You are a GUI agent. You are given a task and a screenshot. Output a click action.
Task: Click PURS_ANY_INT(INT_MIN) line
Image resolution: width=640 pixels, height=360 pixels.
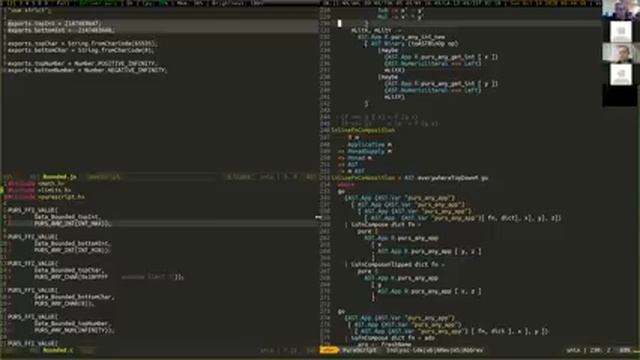tap(73, 250)
